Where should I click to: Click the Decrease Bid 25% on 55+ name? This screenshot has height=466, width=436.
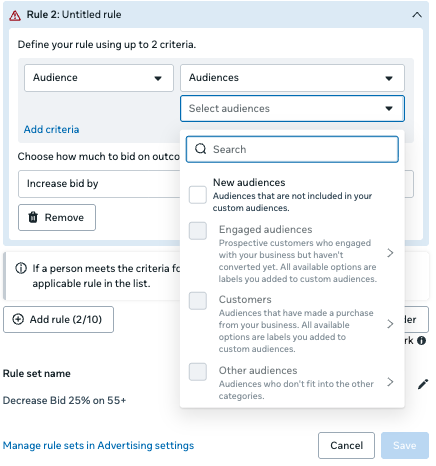tap(65, 400)
